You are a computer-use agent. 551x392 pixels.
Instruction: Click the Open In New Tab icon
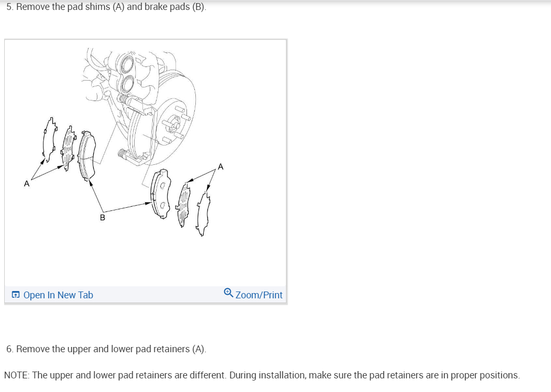click(16, 295)
